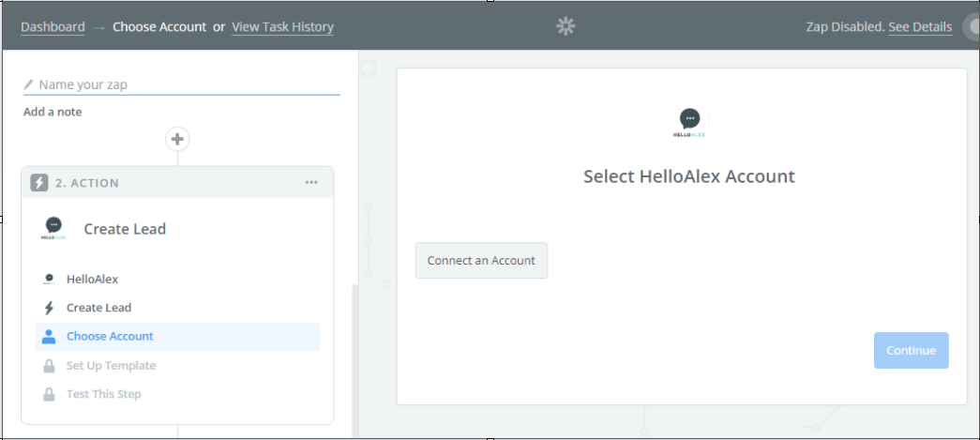The height and width of the screenshot is (440, 980).
Task: Click the Create Lead action title
Action: (125, 229)
